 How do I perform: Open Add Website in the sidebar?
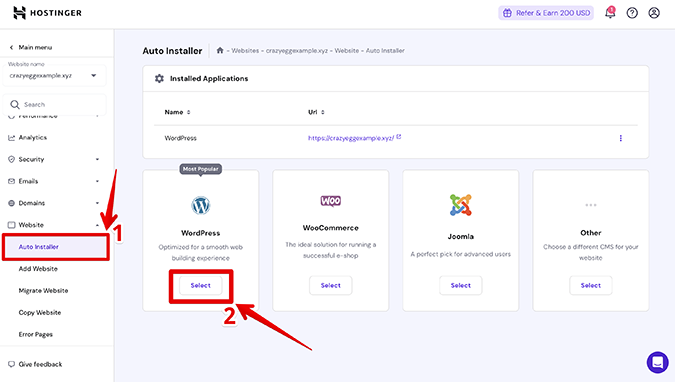click(38, 269)
